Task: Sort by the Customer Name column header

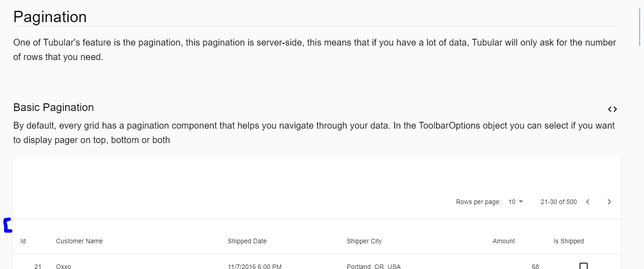Action: [x=79, y=241]
